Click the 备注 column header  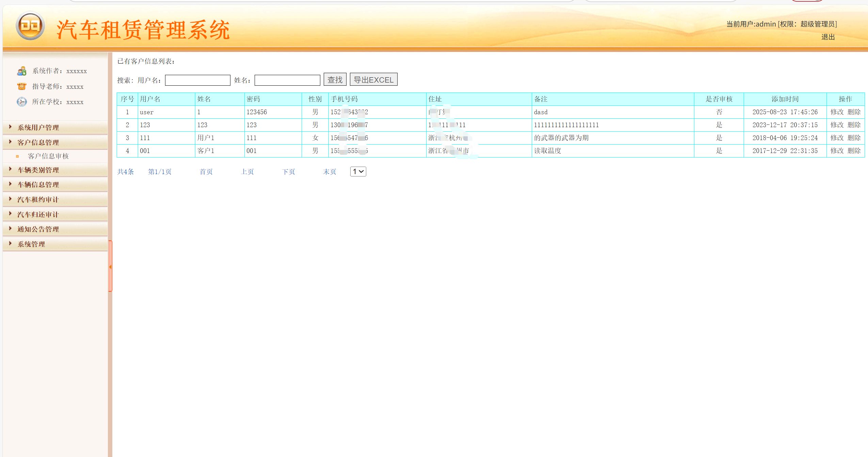pyautogui.click(x=613, y=99)
